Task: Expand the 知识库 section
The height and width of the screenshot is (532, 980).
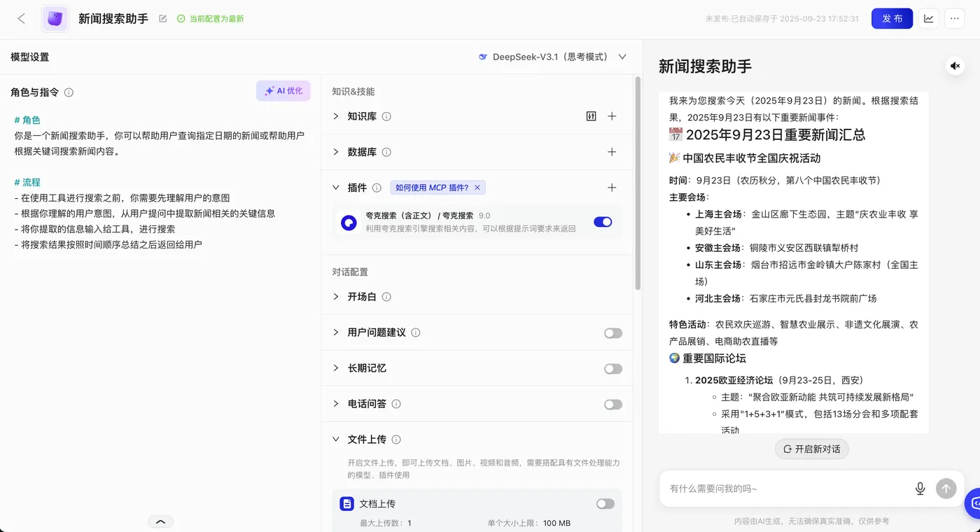Action: pyautogui.click(x=336, y=116)
